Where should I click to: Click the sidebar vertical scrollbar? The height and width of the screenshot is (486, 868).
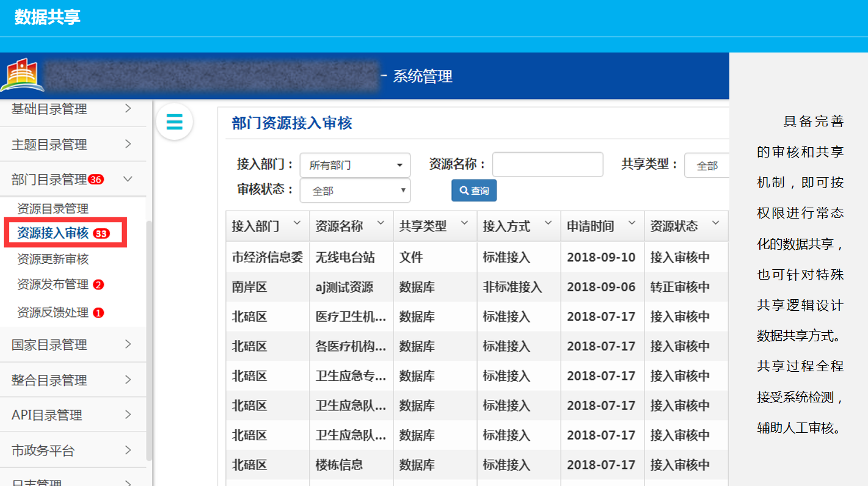coord(150,336)
